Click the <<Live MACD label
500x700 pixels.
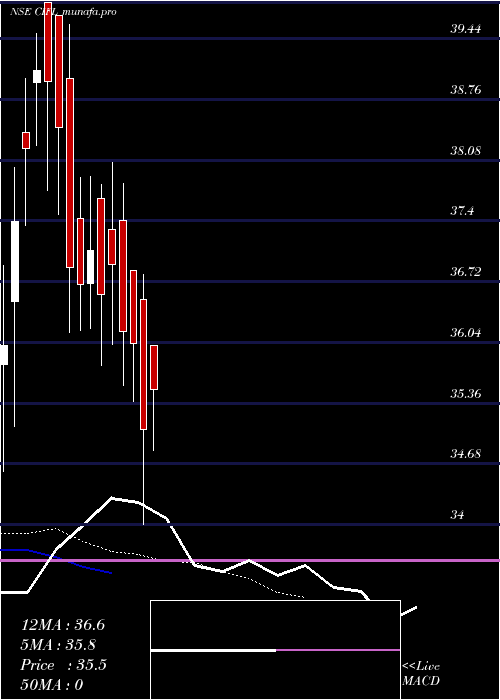pyautogui.click(x=421, y=674)
